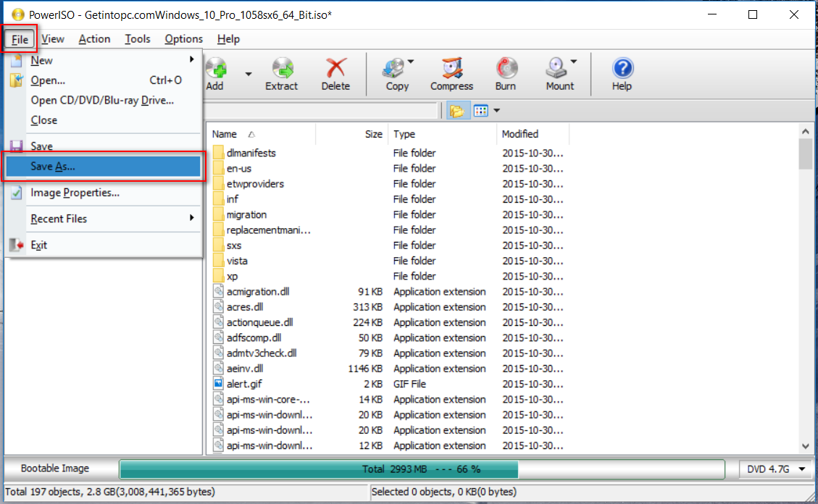Click the path address field
The height and width of the screenshot is (504, 818).
pyautogui.click(x=321, y=111)
